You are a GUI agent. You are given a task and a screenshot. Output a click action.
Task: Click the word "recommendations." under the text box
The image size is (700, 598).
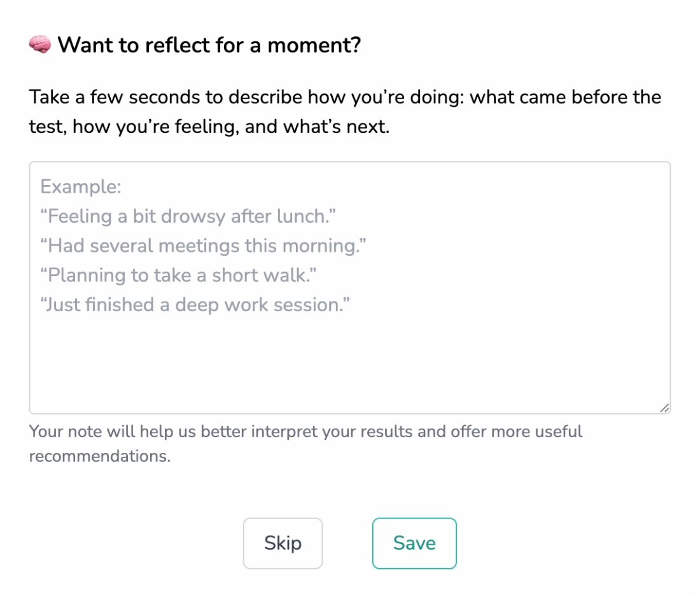click(x=100, y=456)
